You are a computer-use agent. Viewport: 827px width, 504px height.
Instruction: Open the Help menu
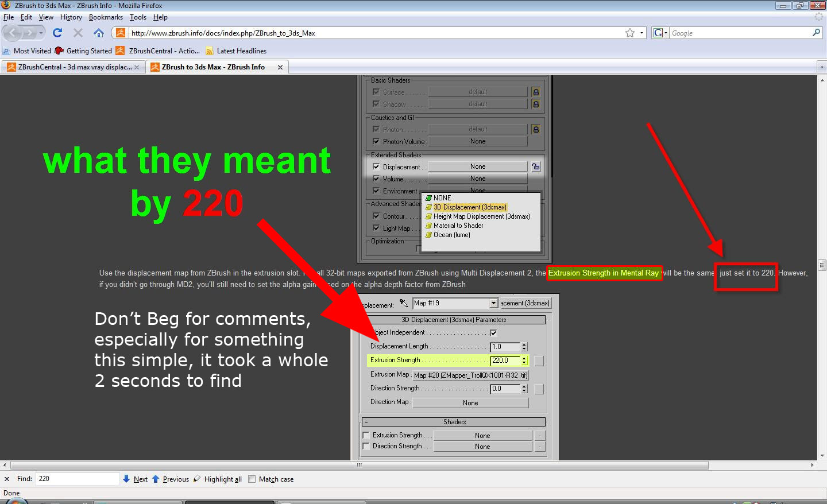coord(160,17)
